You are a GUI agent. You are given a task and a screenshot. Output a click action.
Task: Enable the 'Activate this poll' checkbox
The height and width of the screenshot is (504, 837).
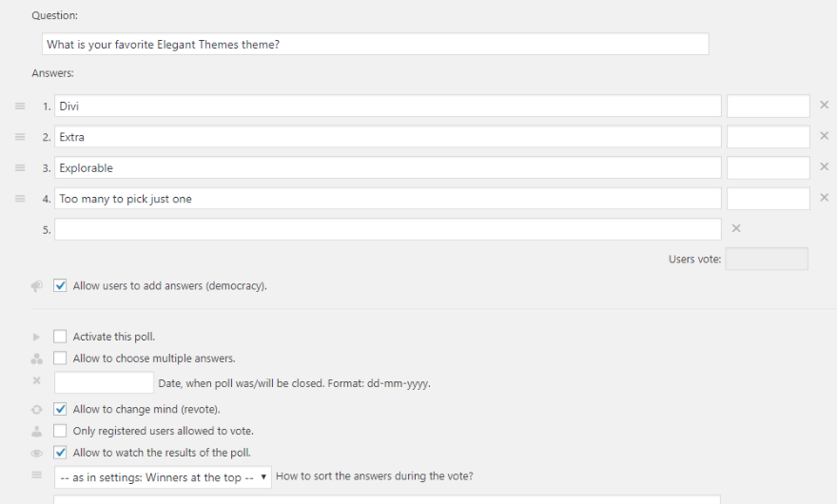click(x=61, y=337)
